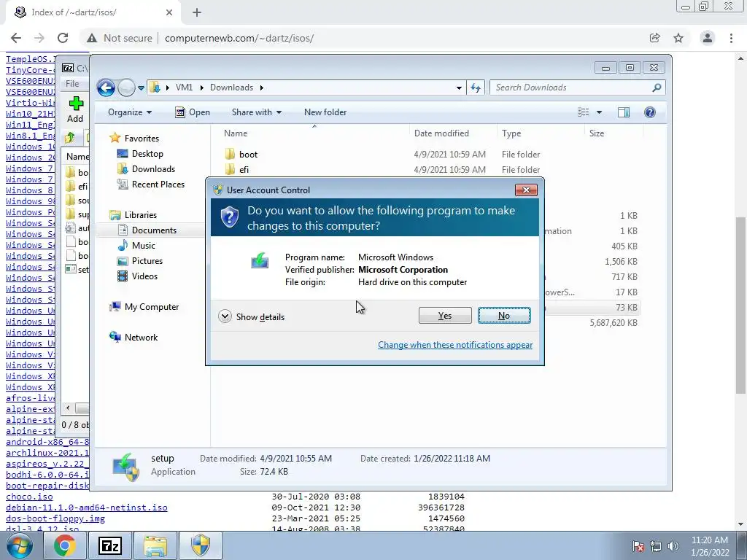Open 7-Zip File menu
Viewport: 747px width, 560px height.
pyautogui.click(x=72, y=84)
